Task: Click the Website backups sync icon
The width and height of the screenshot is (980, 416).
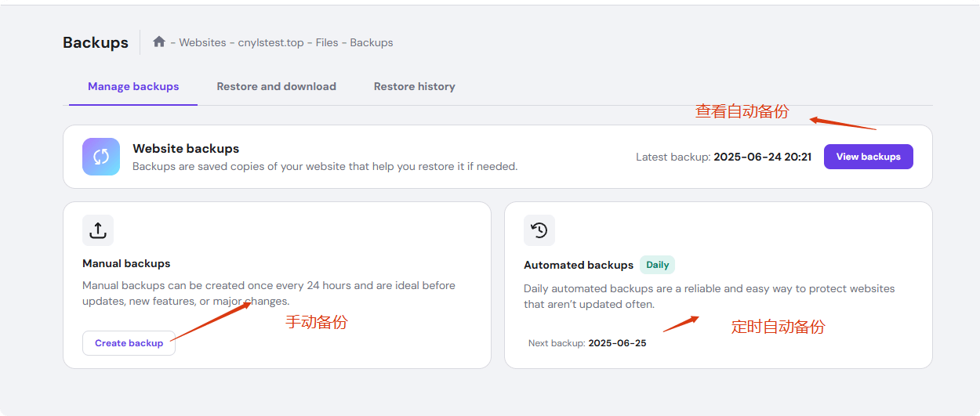Action: [101, 157]
